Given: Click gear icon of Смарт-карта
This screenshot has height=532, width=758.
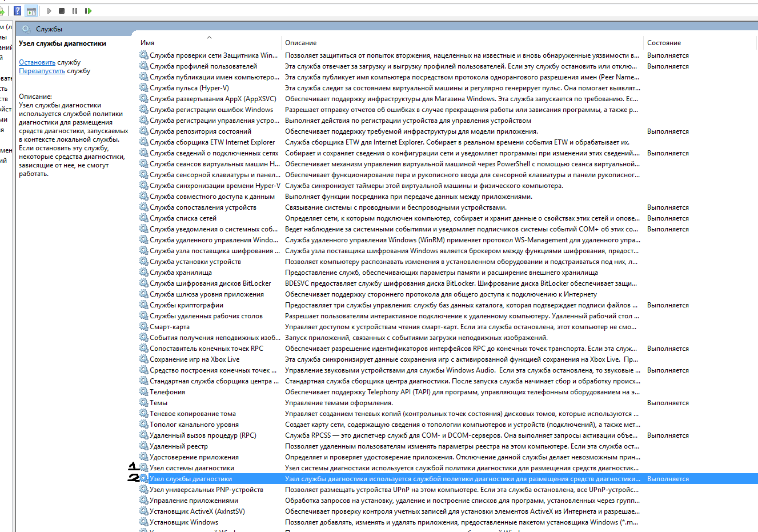Looking at the screenshot, I should [x=144, y=327].
